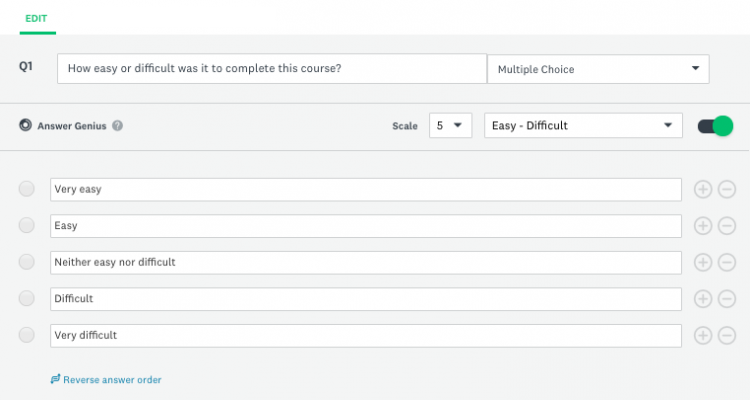Screen dimensions: 750x400
Task: Delete the 'Very difficult' answer choice
Action: point(727,335)
